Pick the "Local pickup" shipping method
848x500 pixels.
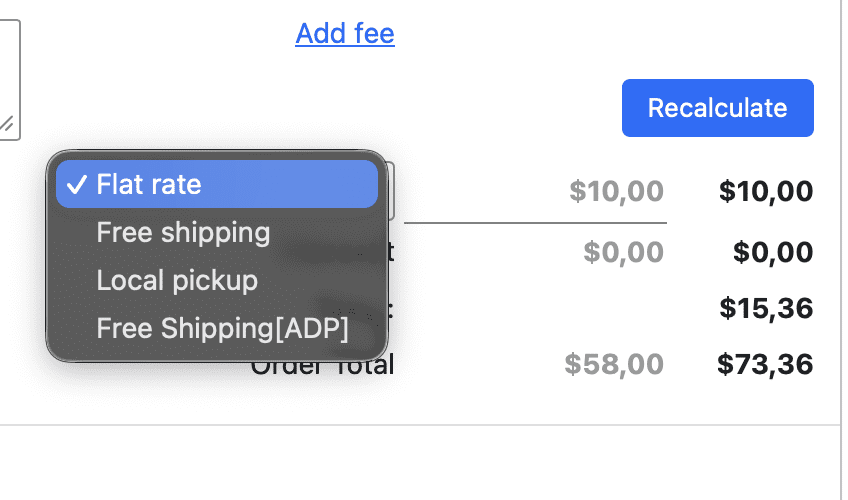(177, 281)
